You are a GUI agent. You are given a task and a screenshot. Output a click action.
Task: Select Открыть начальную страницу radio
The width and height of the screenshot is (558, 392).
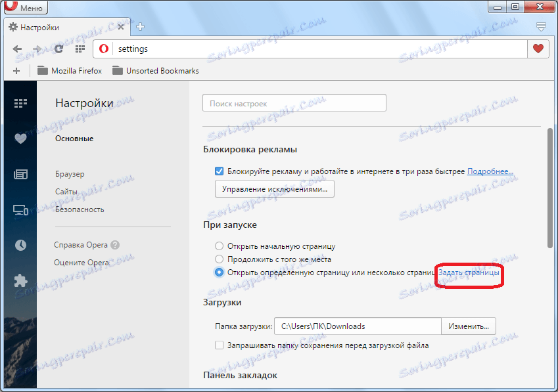220,246
